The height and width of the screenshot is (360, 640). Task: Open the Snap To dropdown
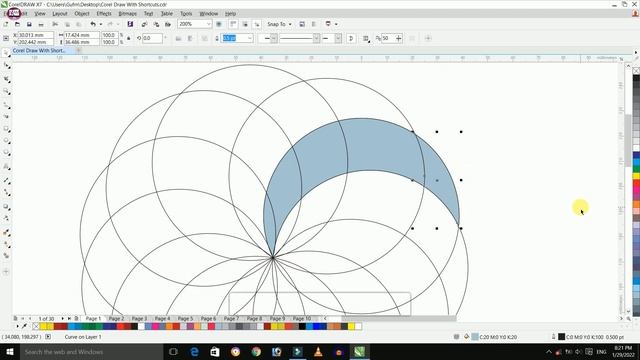tap(280, 24)
